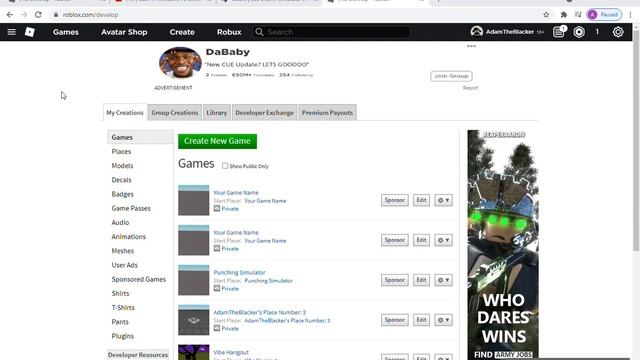Viewport: 640px width, 360px height.
Task: Click the search magnifier icon
Action: pos(259,32)
